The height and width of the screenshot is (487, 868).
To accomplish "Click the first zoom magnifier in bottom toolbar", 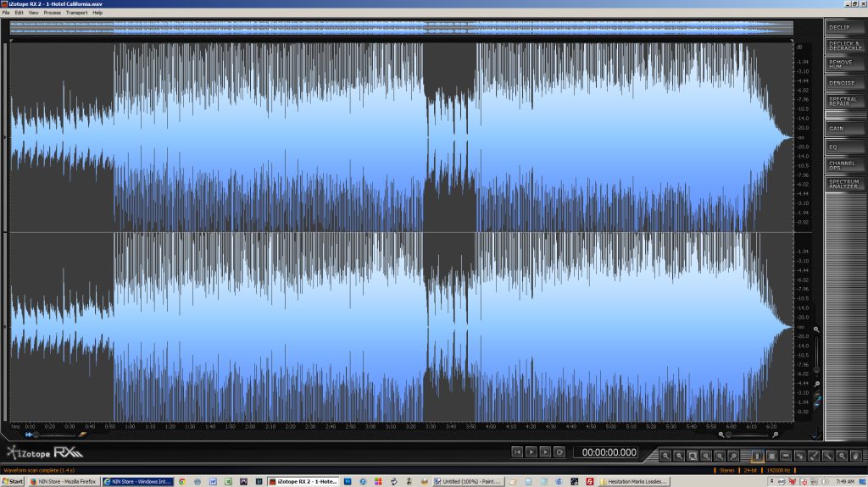I will pos(665,456).
